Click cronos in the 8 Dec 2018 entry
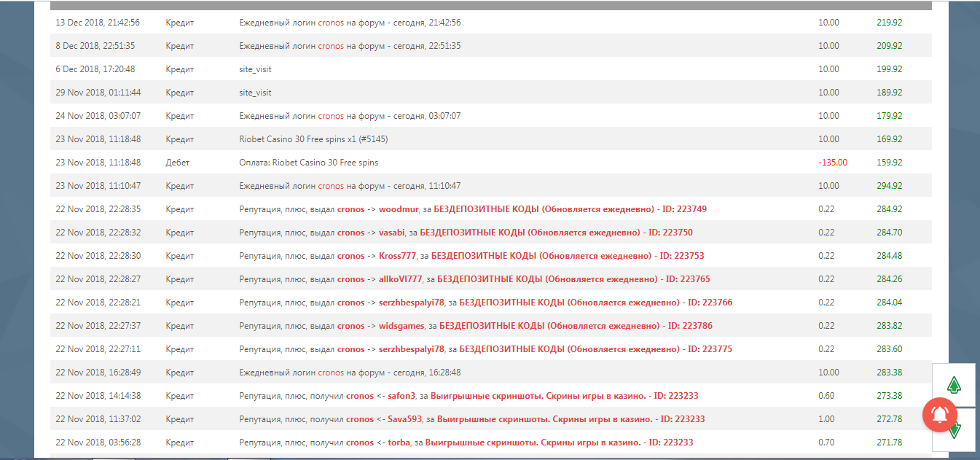The width and height of the screenshot is (980, 460). pos(331,46)
